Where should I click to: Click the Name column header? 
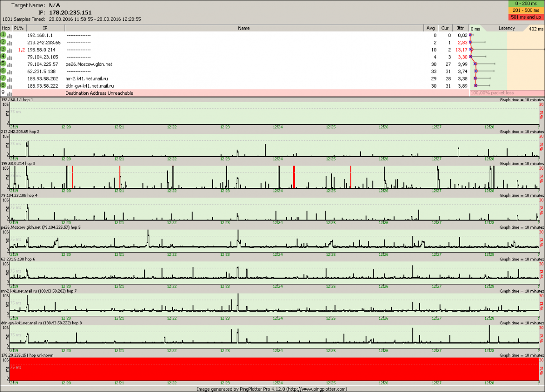243,28
